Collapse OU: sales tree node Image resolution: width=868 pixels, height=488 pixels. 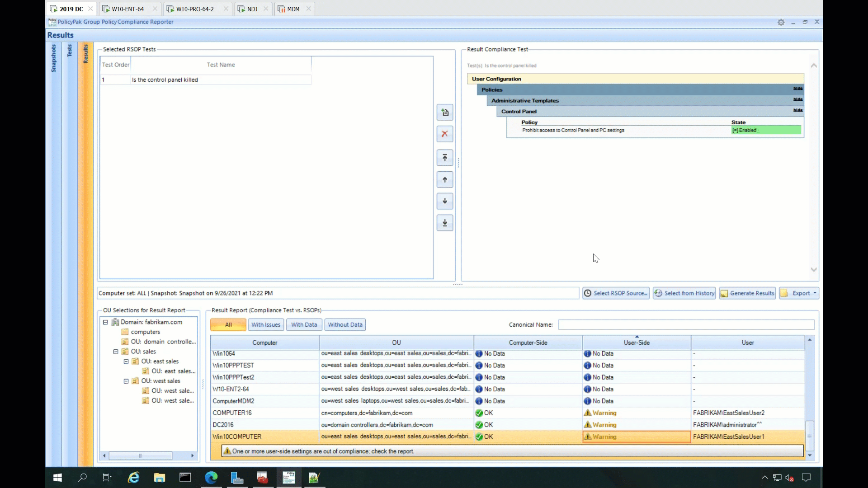coord(116,352)
